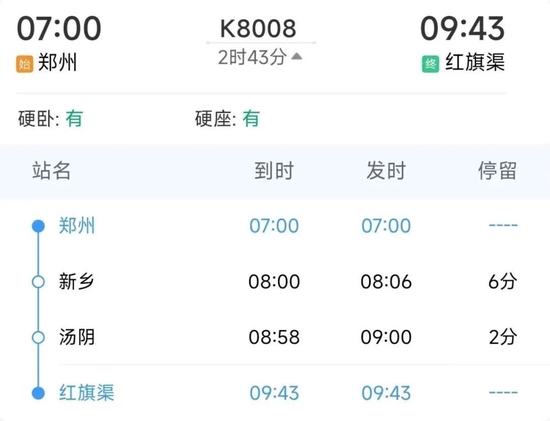Screen dimensions: 550x421
Task: Click the 新乡 hollow timeline dot
Action: [x=38, y=282]
